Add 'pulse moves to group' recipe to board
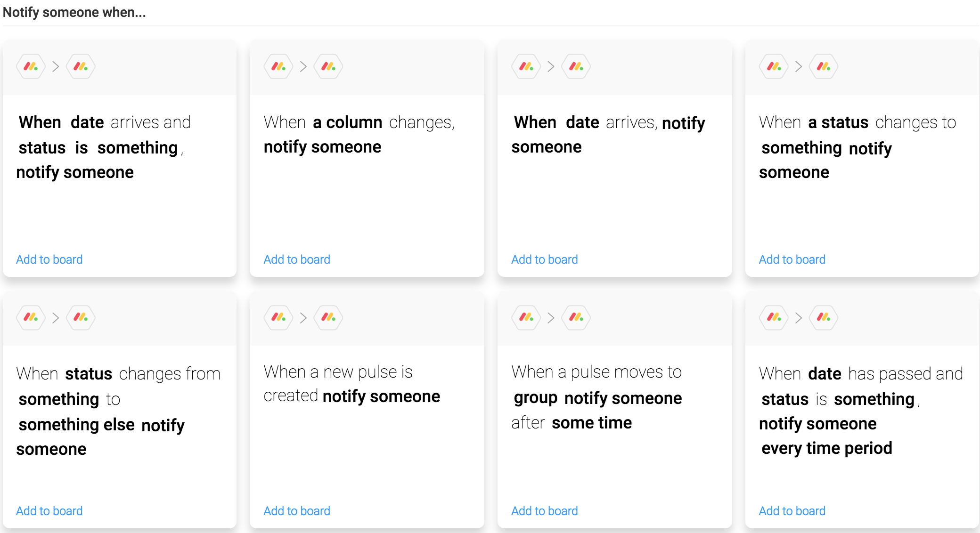This screenshot has width=980, height=533. pyautogui.click(x=545, y=511)
